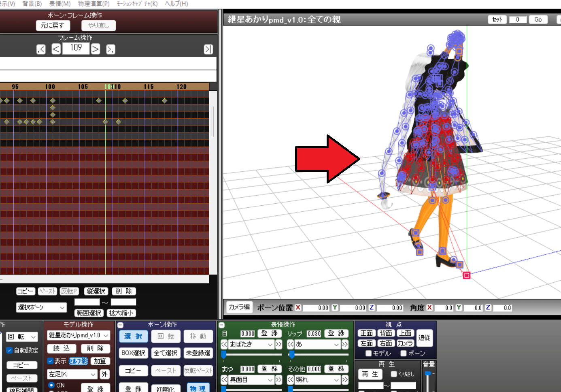Click the 追従 follow button
This screenshot has width=561, height=392.
[x=424, y=338]
